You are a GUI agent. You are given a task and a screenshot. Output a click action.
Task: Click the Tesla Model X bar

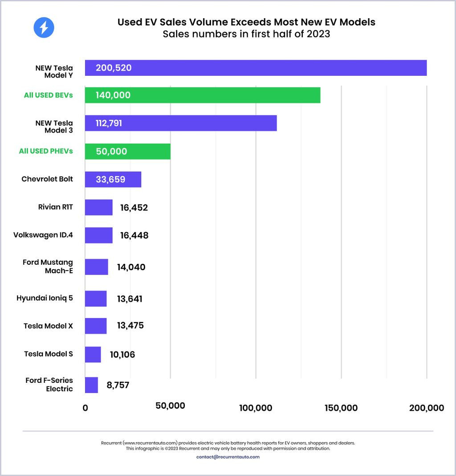96,326
